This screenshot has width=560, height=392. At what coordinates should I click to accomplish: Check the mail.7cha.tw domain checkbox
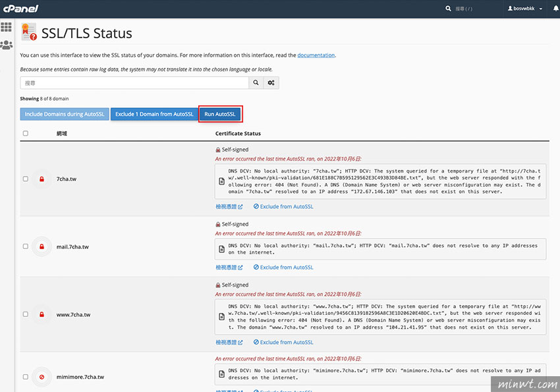tap(25, 246)
